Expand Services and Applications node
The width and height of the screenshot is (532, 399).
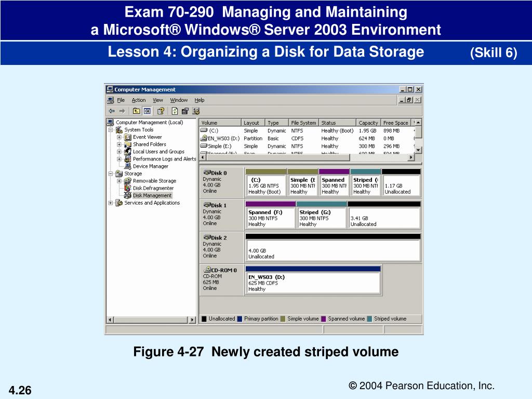click(111, 203)
